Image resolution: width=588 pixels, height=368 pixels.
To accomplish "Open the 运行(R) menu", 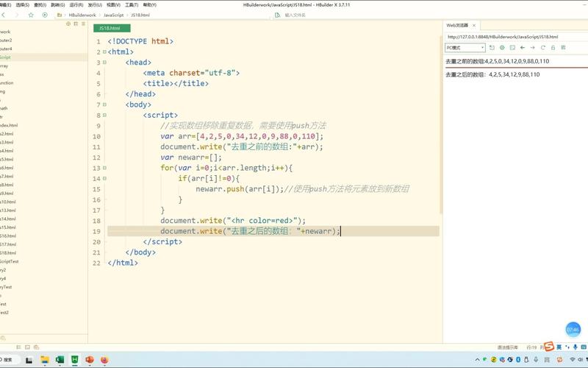I will [76, 5].
